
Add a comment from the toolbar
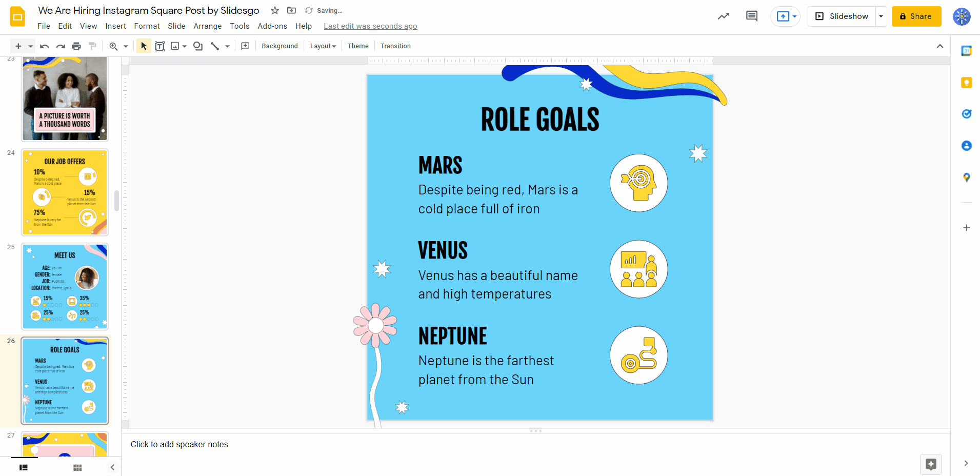245,46
